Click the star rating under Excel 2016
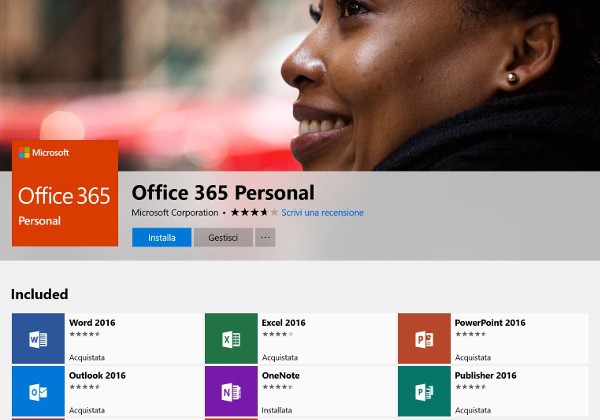The width and height of the screenshot is (600, 420). click(x=278, y=334)
